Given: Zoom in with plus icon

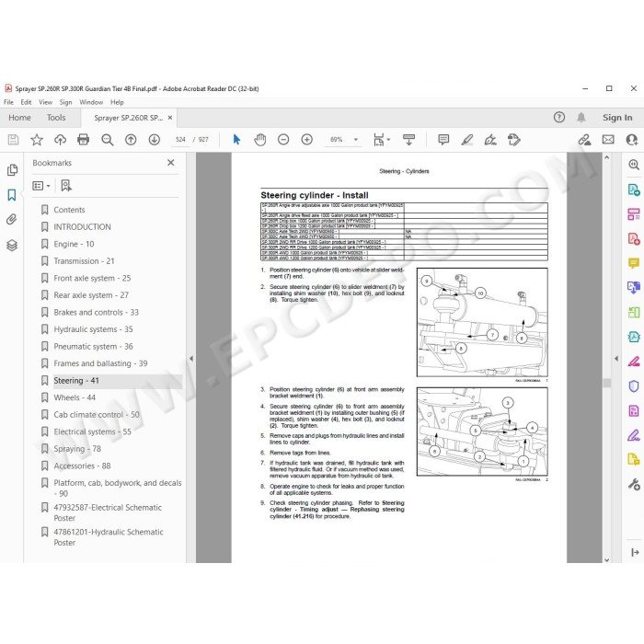Looking at the screenshot, I should [306, 140].
